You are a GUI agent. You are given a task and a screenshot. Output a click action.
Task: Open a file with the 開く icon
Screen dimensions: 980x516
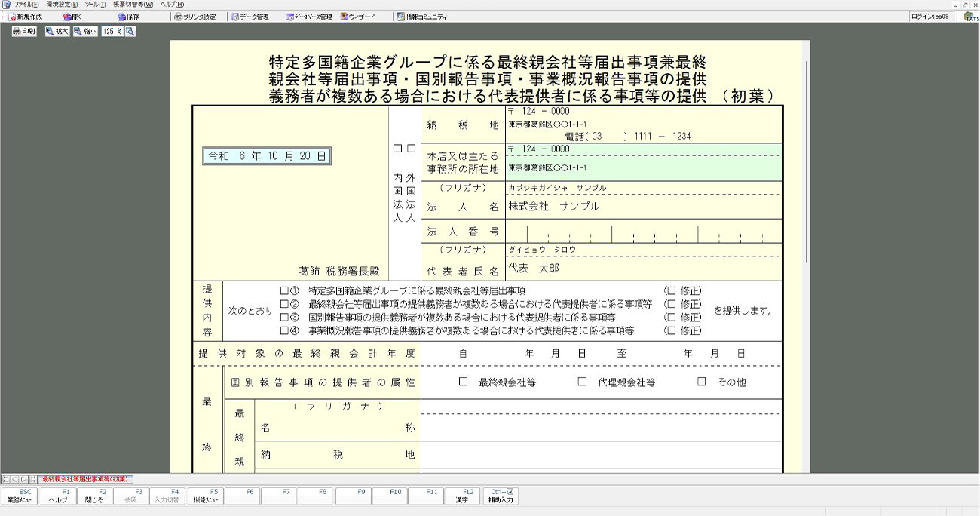(72, 17)
